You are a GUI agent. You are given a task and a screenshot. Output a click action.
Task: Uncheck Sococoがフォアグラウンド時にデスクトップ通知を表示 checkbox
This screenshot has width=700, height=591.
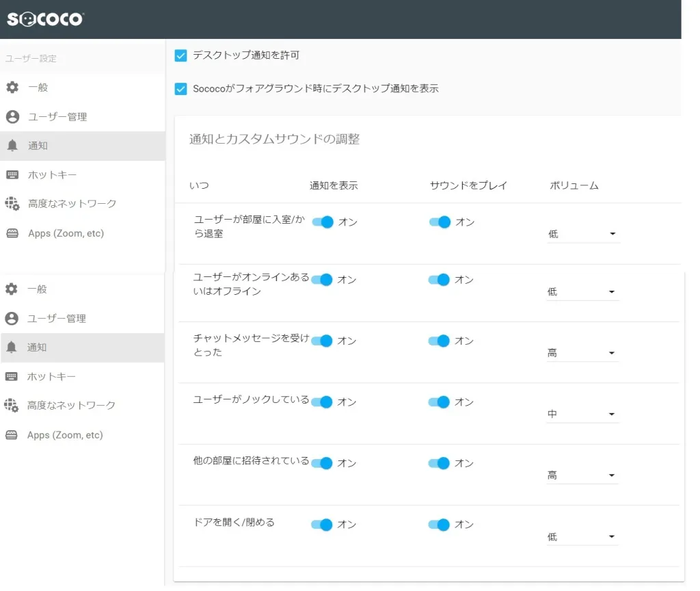click(x=181, y=89)
